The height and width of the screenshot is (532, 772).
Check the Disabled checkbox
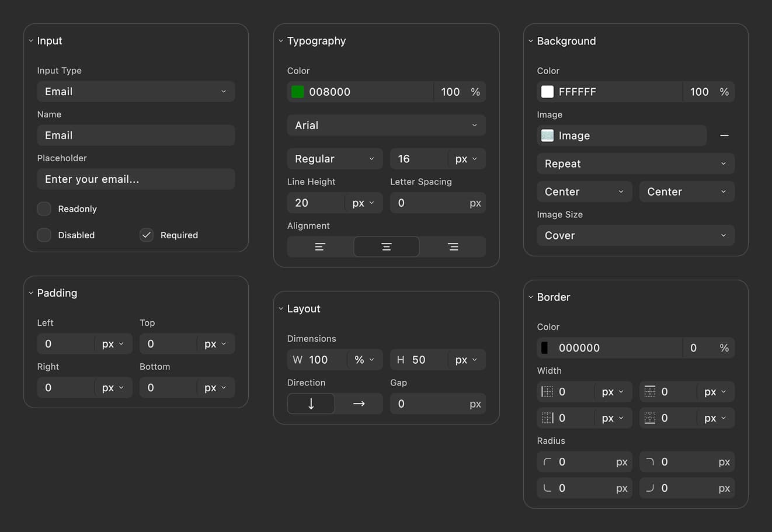tap(44, 235)
